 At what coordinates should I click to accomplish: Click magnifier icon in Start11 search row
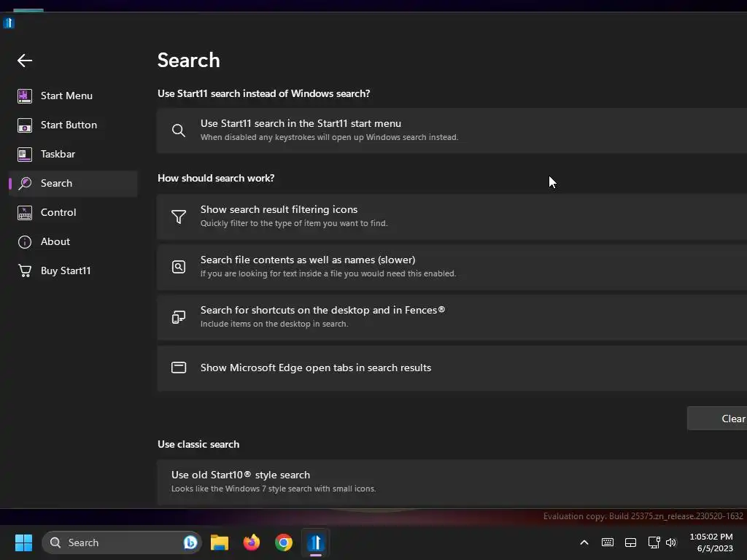179,131
